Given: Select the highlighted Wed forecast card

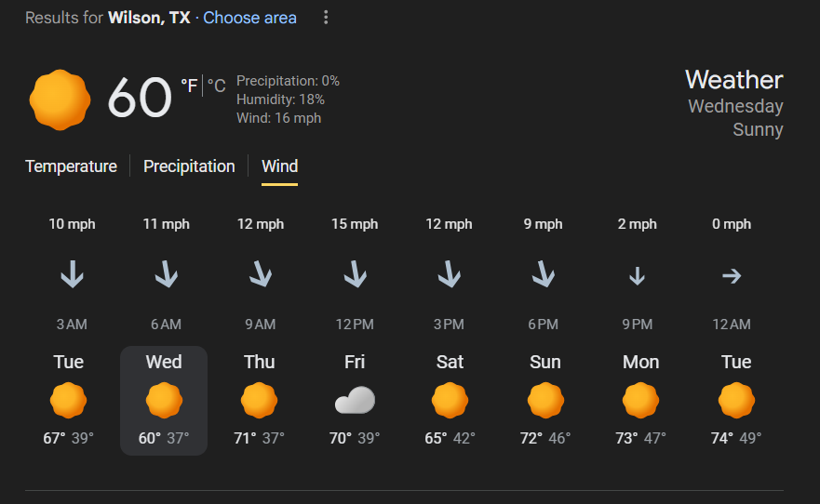Looking at the screenshot, I should point(164,400).
